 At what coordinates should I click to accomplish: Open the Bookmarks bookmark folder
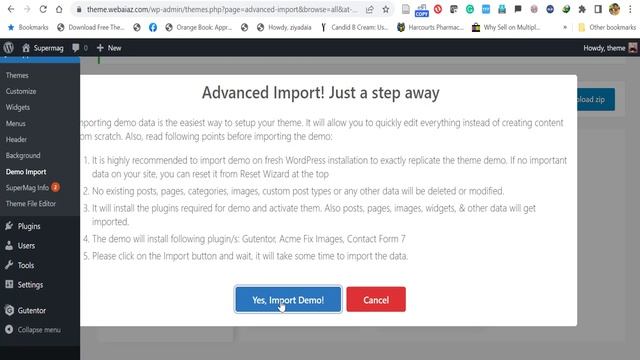[x=28, y=27]
